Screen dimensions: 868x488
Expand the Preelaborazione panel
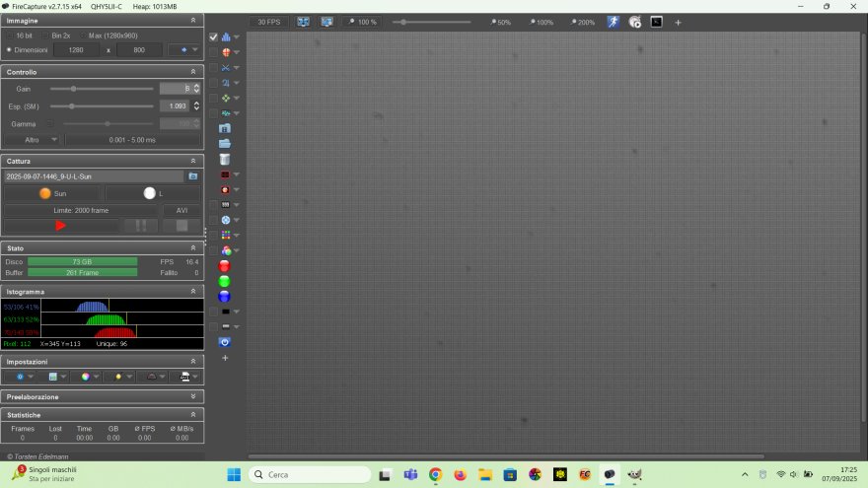193,396
